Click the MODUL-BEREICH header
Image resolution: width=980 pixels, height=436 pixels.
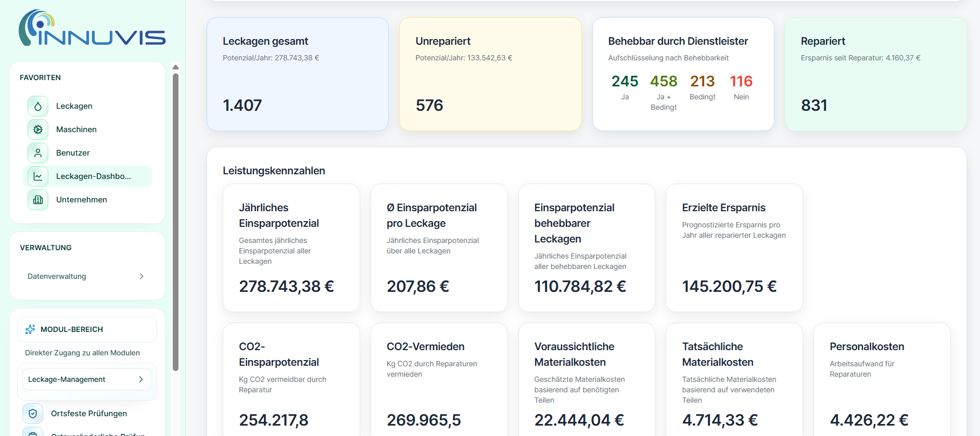coord(87,329)
